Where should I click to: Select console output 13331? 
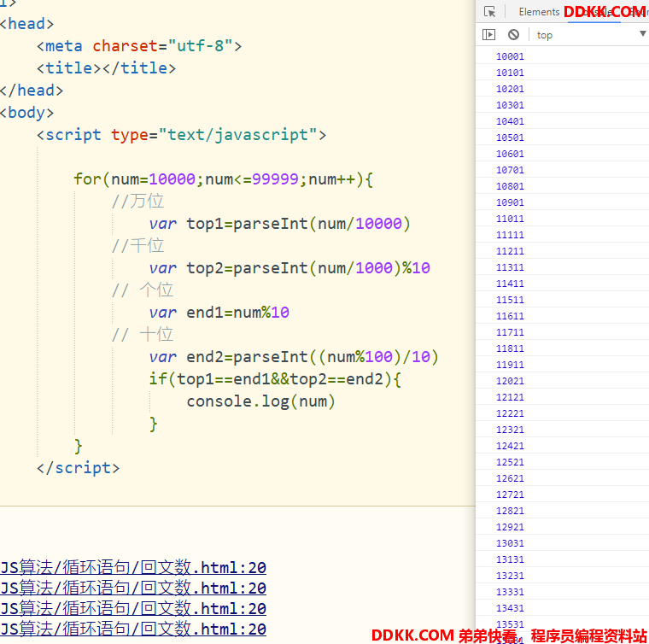pyautogui.click(x=510, y=592)
